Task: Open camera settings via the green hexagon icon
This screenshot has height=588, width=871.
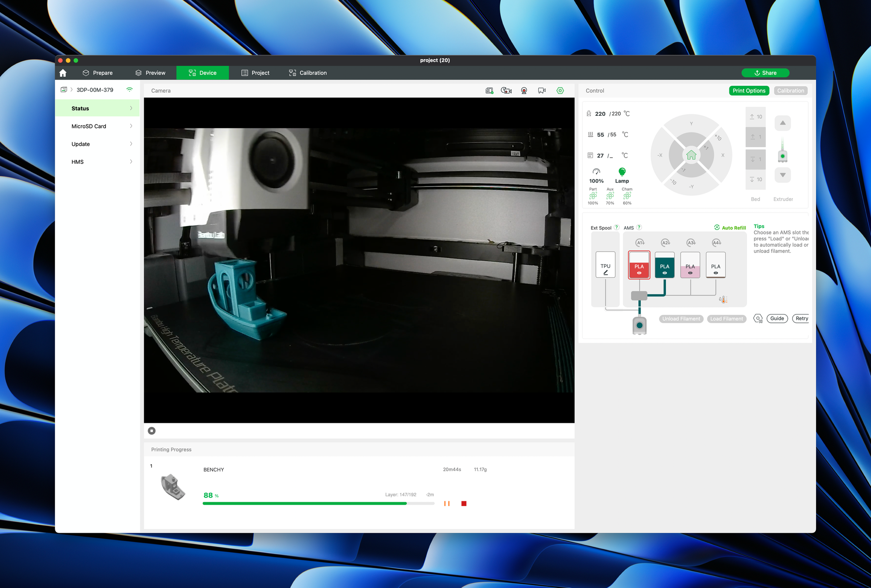Action: 560,90
